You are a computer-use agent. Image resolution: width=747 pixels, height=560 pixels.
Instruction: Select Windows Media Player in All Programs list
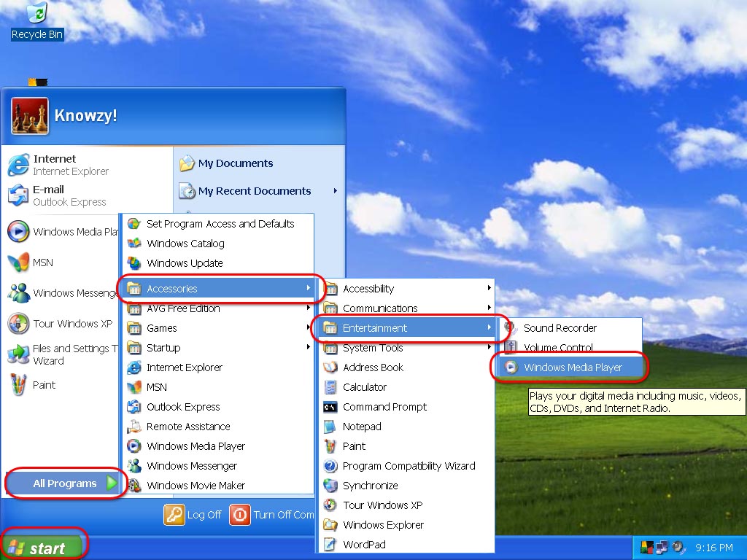point(218,446)
